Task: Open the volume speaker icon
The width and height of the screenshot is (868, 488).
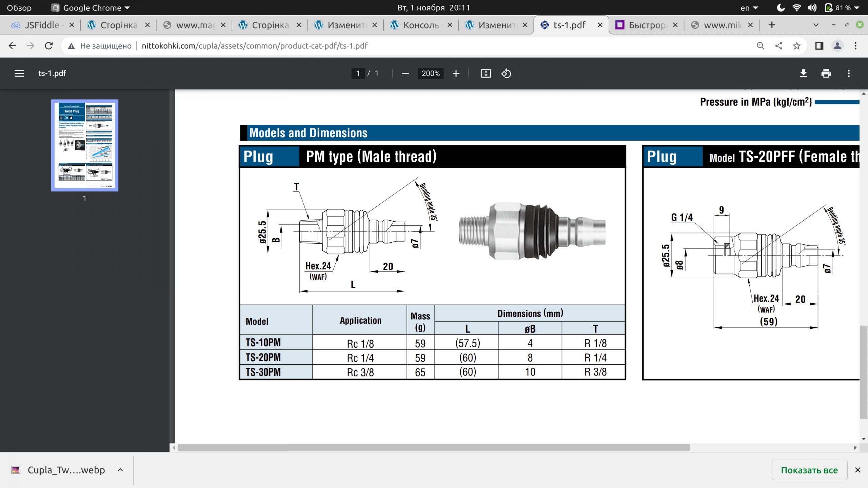Action: tap(812, 8)
